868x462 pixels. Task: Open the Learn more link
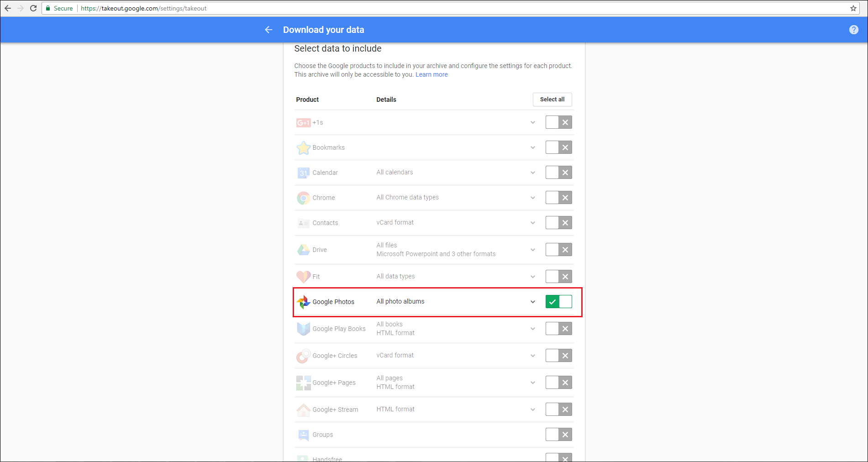[431, 74]
